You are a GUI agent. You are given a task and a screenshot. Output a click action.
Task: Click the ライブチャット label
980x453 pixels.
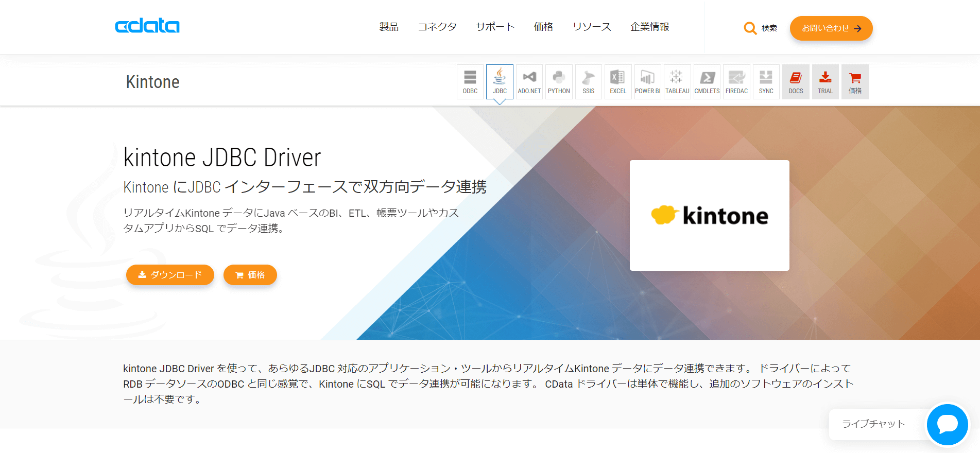(x=873, y=424)
